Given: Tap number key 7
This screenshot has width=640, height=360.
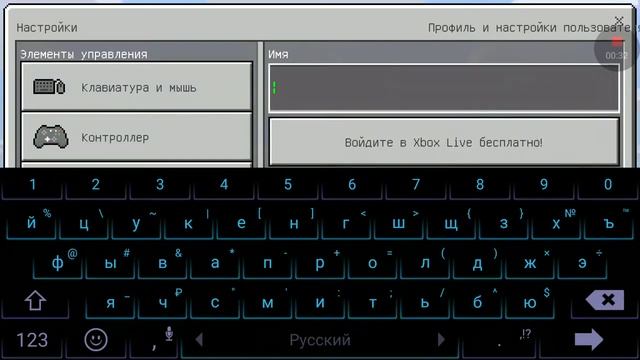Looking at the screenshot, I should click(x=416, y=184).
